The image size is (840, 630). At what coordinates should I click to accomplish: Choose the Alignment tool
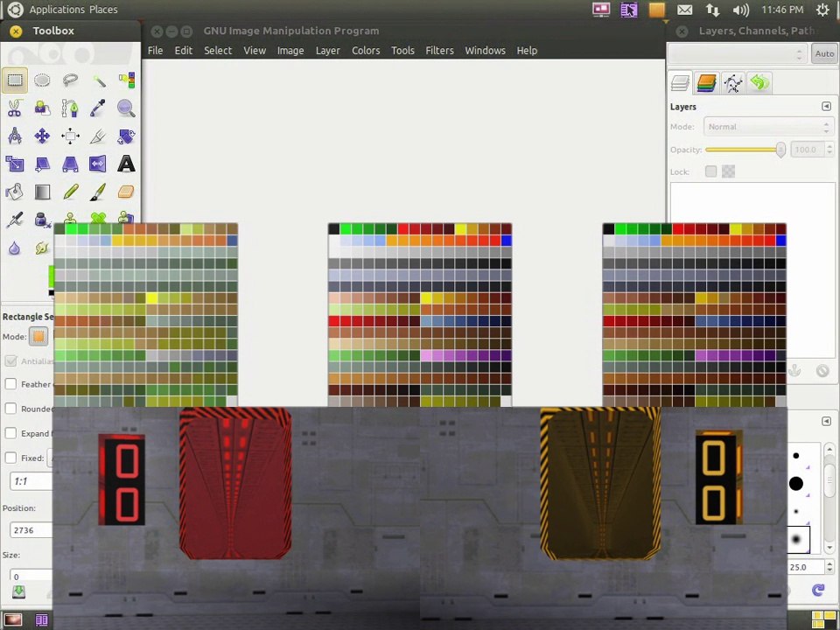coord(70,136)
